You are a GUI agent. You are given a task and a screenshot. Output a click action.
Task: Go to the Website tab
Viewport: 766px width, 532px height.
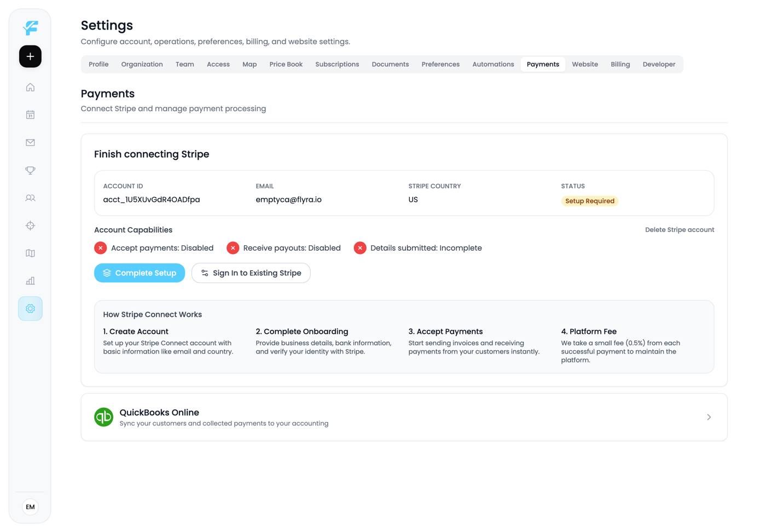tap(585, 64)
